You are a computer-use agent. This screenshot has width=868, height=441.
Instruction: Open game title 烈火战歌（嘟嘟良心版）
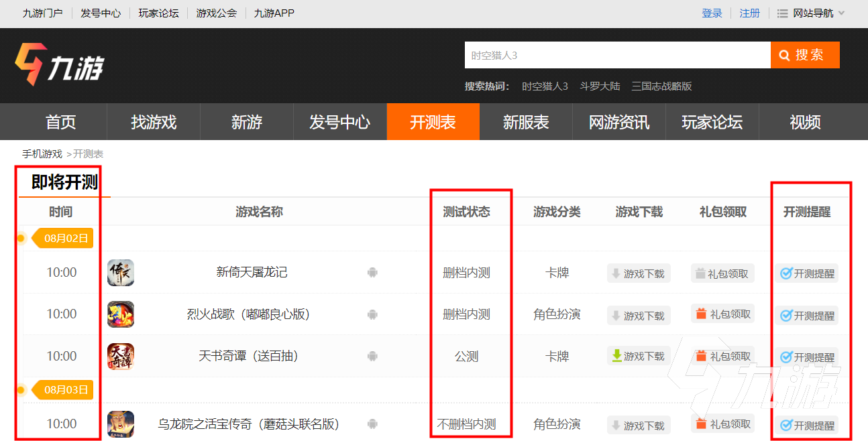coord(248,314)
